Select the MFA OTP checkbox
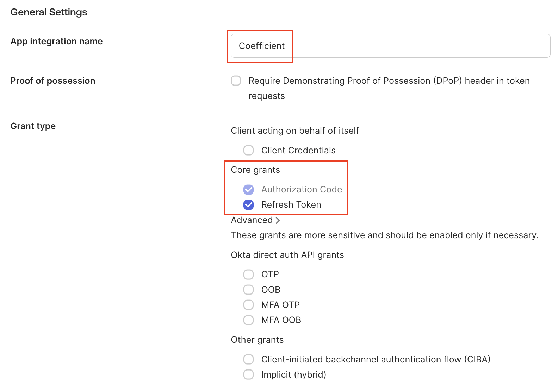The image size is (558, 392). (249, 305)
